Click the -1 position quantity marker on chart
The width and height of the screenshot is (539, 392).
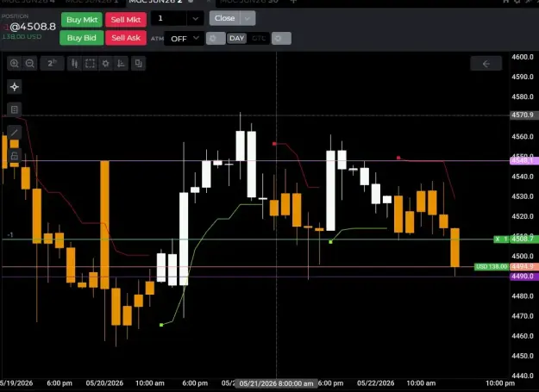pos(10,235)
